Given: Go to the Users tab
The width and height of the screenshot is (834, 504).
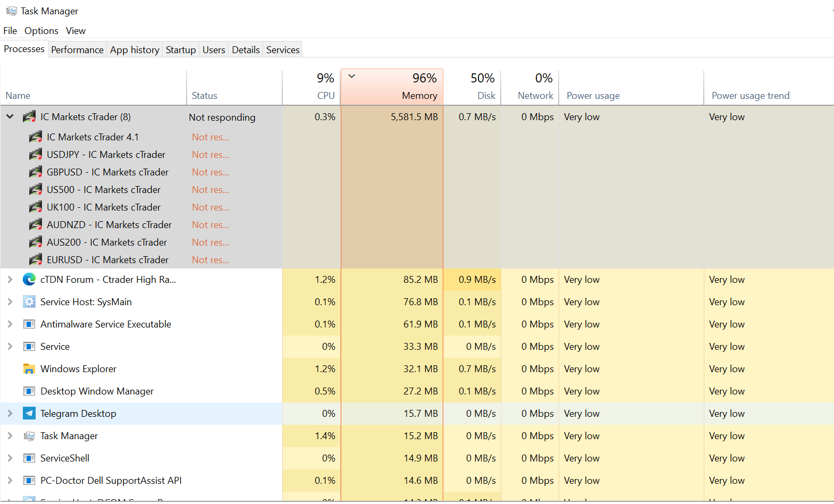Looking at the screenshot, I should tap(214, 50).
